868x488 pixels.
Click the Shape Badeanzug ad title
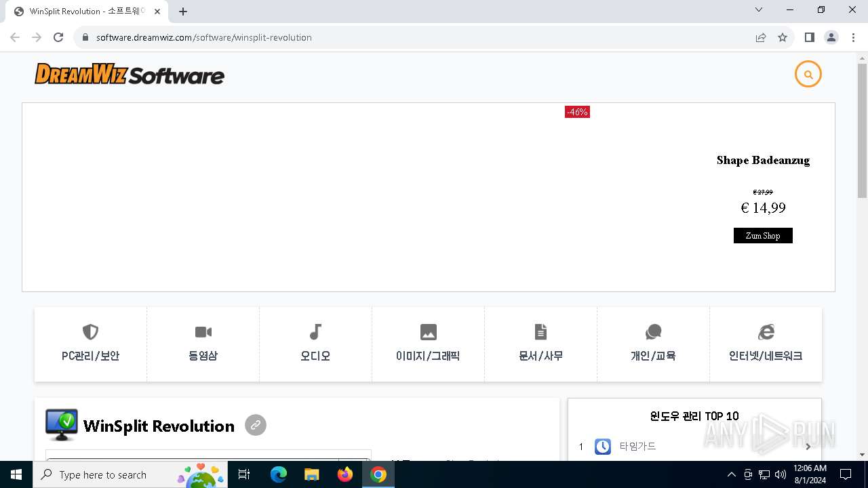coord(763,161)
